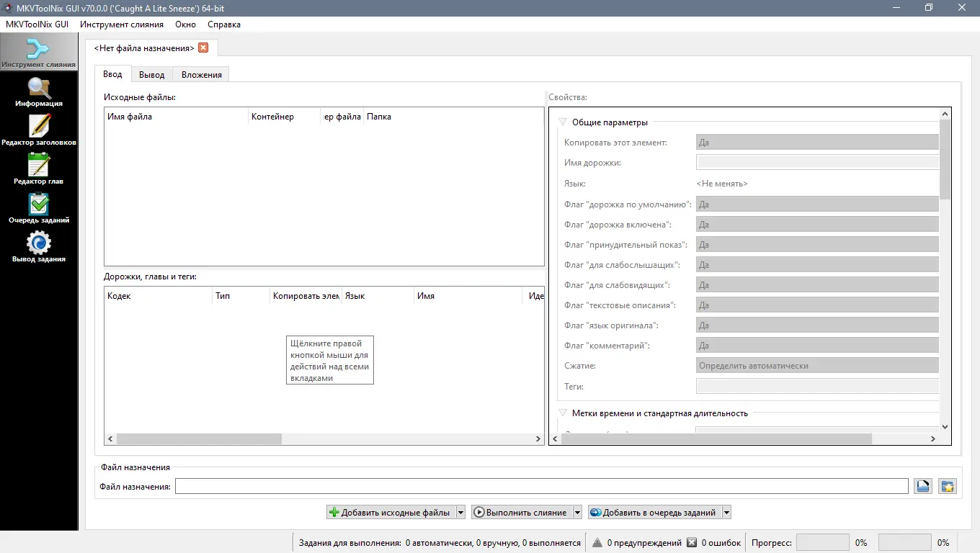
Task: Click the recent destination folder star icon
Action: [x=948, y=487]
